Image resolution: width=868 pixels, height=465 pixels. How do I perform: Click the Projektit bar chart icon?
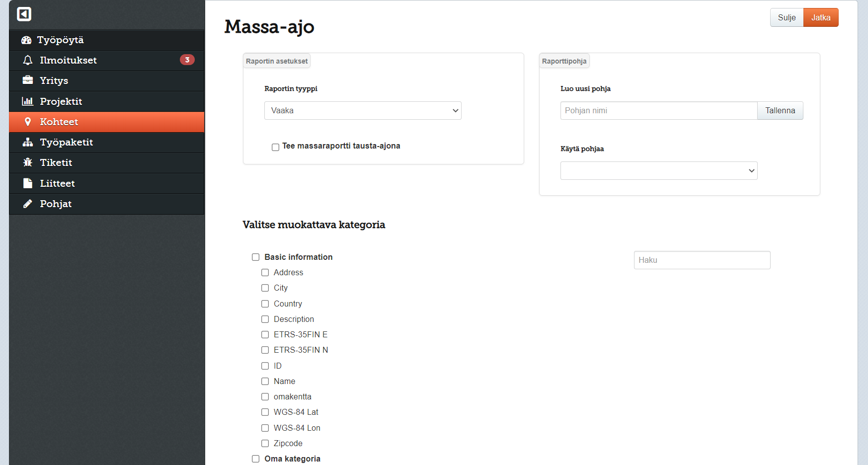(27, 101)
